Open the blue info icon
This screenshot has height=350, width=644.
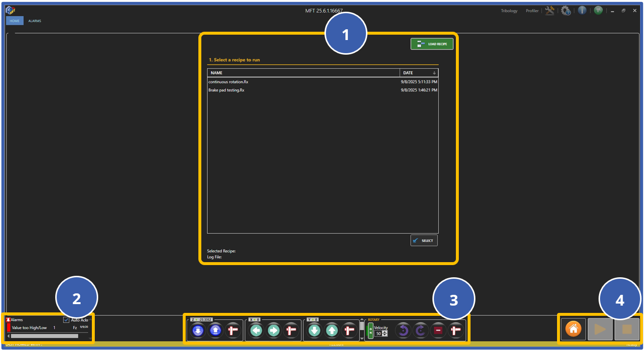[x=582, y=10]
